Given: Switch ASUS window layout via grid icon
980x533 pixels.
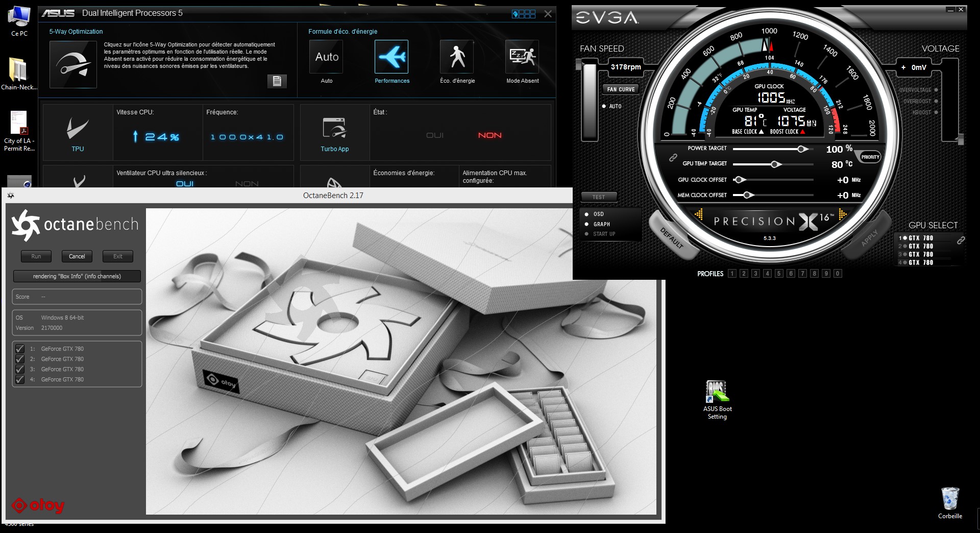Looking at the screenshot, I should (x=524, y=14).
